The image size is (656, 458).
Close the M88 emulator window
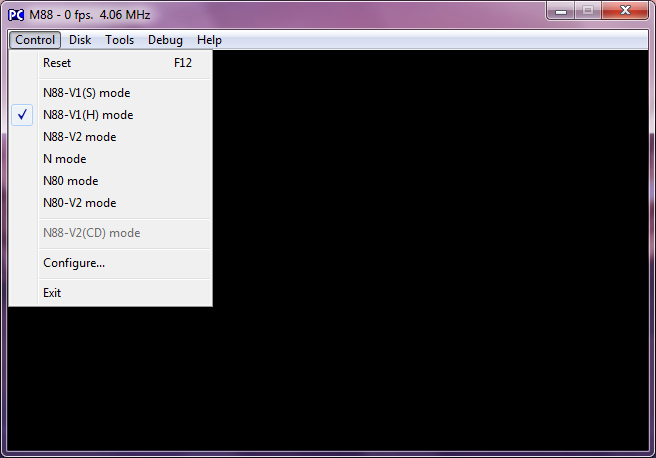click(625, 11)
